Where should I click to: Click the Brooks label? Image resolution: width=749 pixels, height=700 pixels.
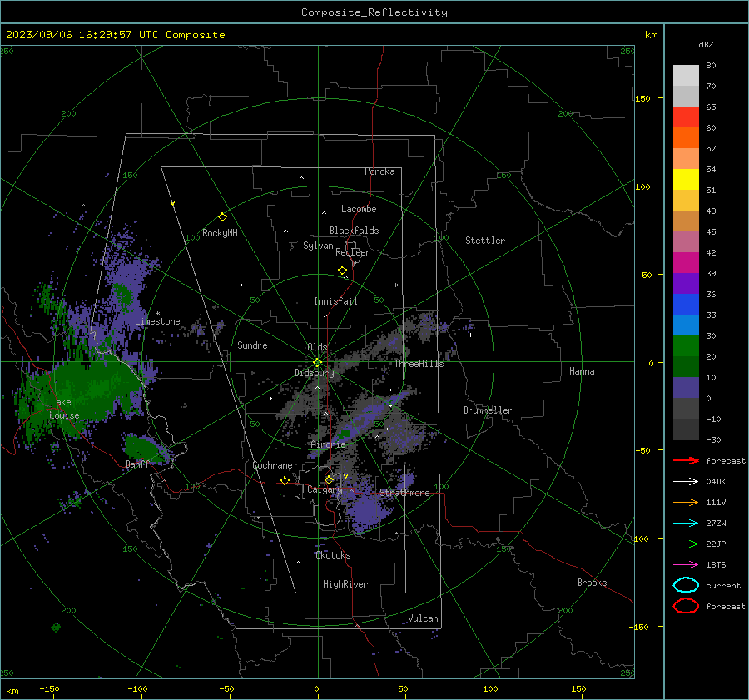[x=592, y=583]
